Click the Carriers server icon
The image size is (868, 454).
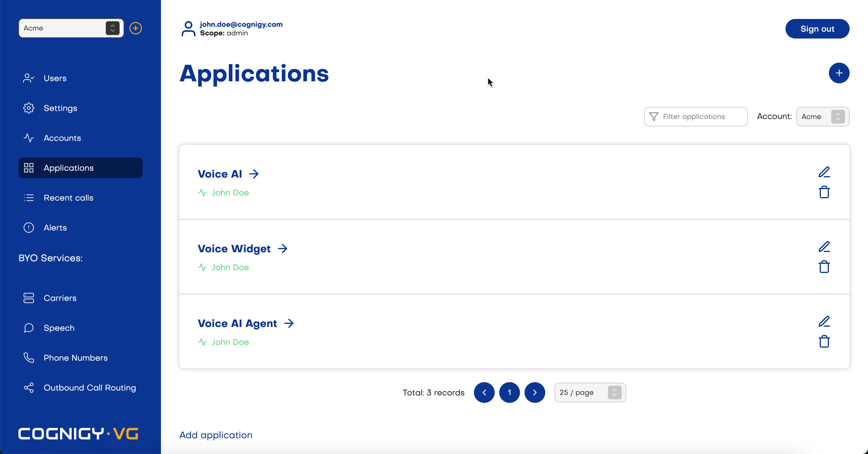point(29,298)
